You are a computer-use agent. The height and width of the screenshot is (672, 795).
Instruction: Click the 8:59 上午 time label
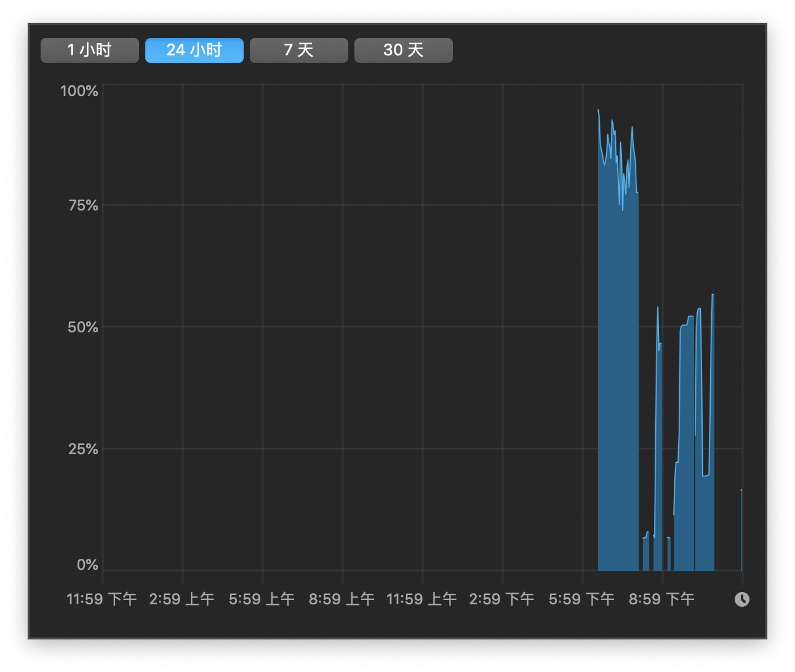click(x=342, y=599)
